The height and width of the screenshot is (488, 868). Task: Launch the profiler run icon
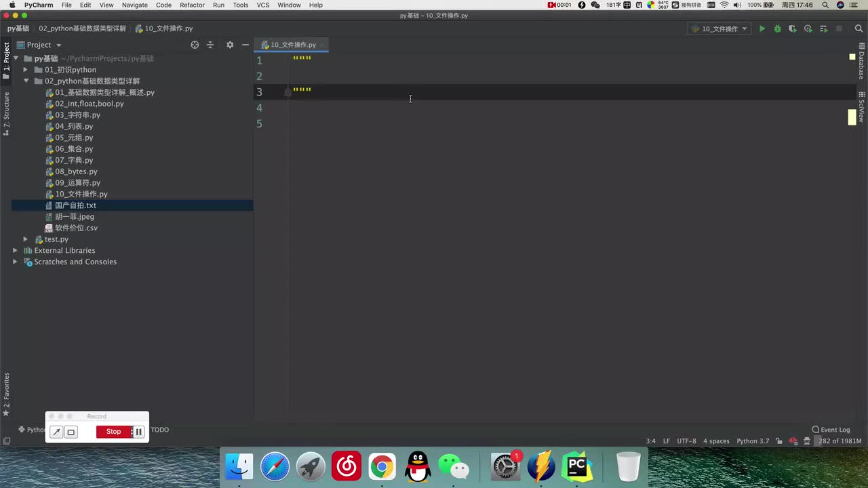[808, 28]
